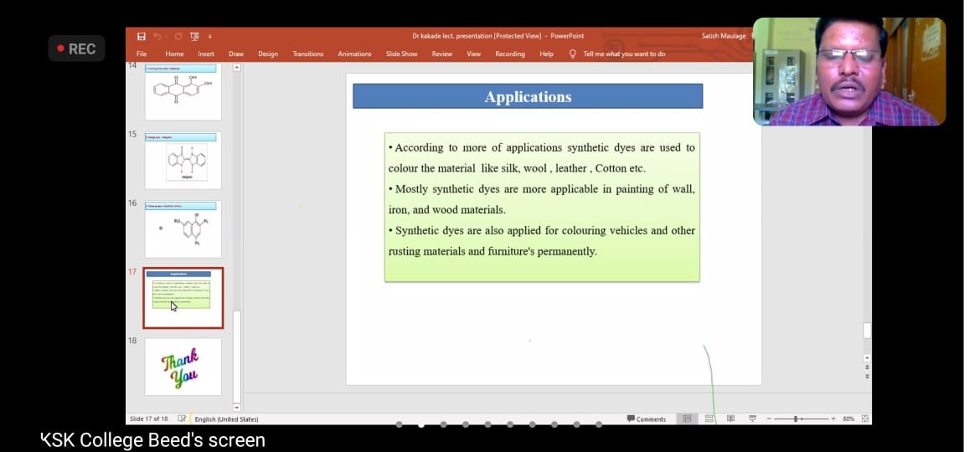Select the slide 15 Indigo thumbnail

point(183,160)
